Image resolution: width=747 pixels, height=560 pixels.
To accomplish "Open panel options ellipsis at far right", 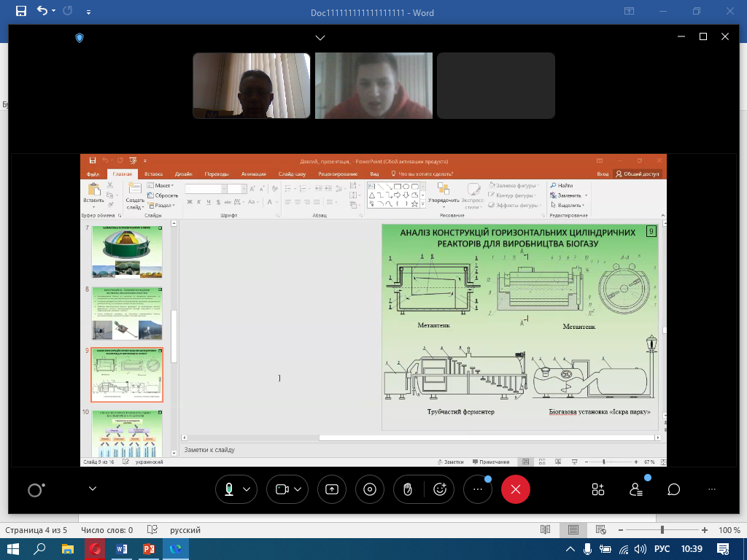I will pos(712,489).
